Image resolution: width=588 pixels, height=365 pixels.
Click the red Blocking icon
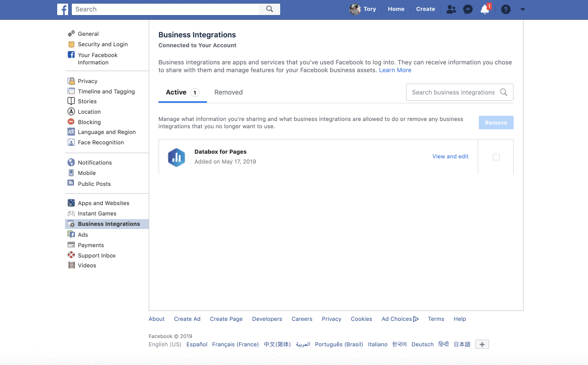click(x=71, y=121)
